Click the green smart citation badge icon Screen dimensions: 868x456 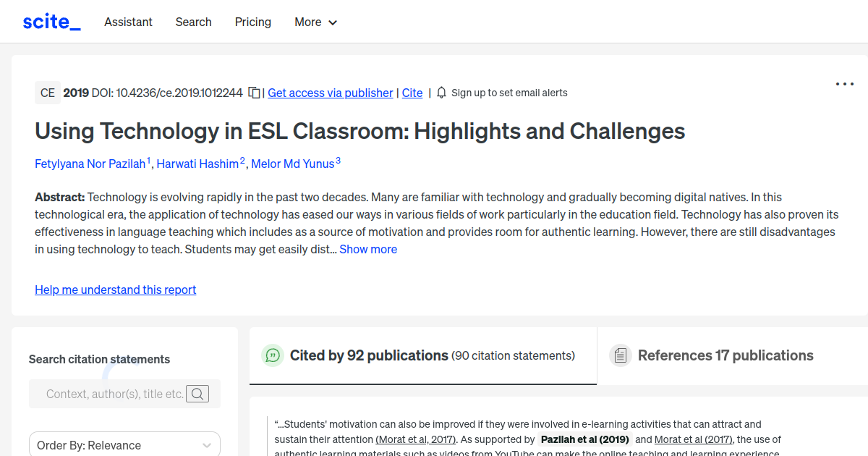click(273, 355)
